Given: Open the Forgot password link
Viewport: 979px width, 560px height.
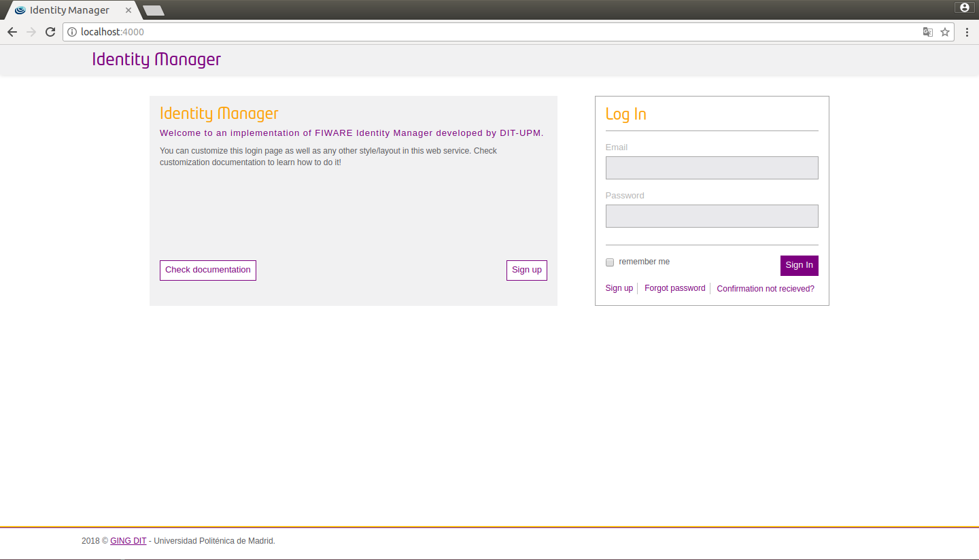Looking at the screenshot, I should (x=675, y=288).
